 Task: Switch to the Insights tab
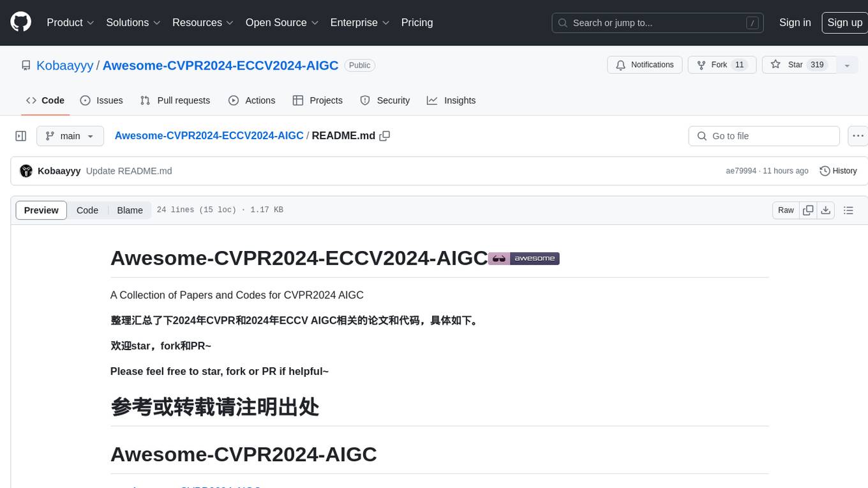[451, 100]
